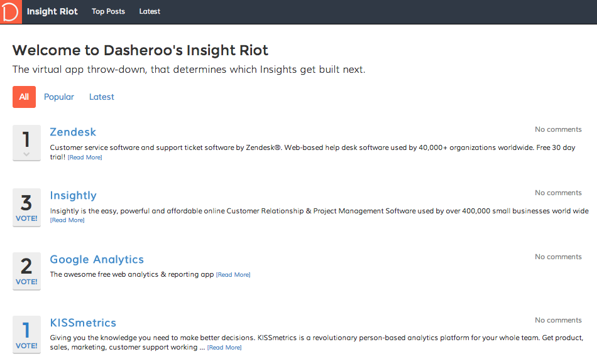The height and width of the screenshot is (364, 597).
Task: Vote for the Google Analytics post
Action: (x=26, y=282)
